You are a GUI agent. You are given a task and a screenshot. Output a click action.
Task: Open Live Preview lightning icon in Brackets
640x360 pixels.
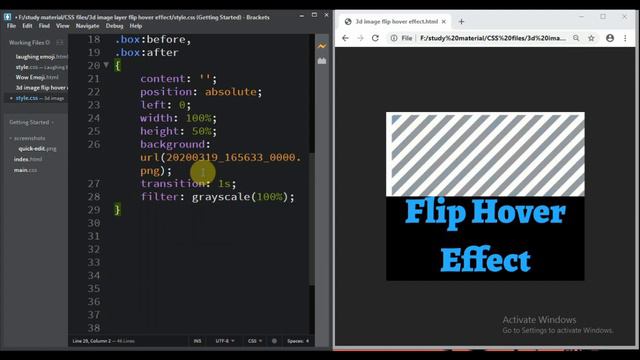click(x=322, y=46)
